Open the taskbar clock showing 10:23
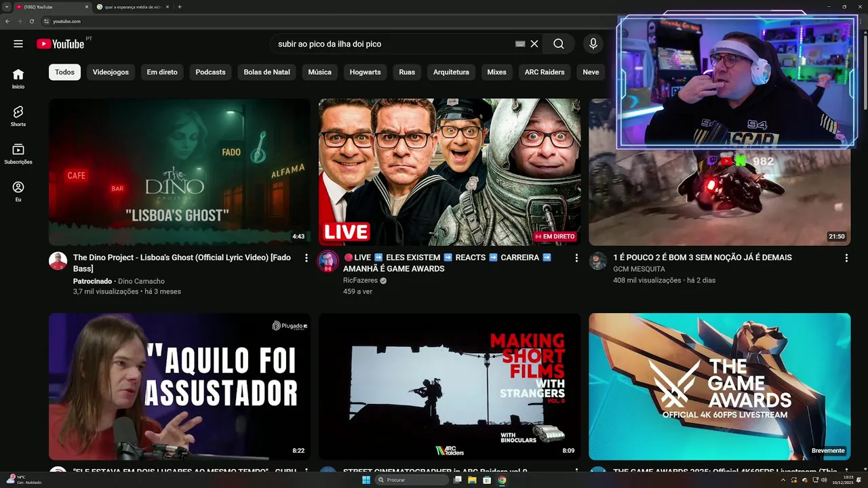The height and width of the screenshot is (488, 868). pyautogui.click(x=842, y=480)
